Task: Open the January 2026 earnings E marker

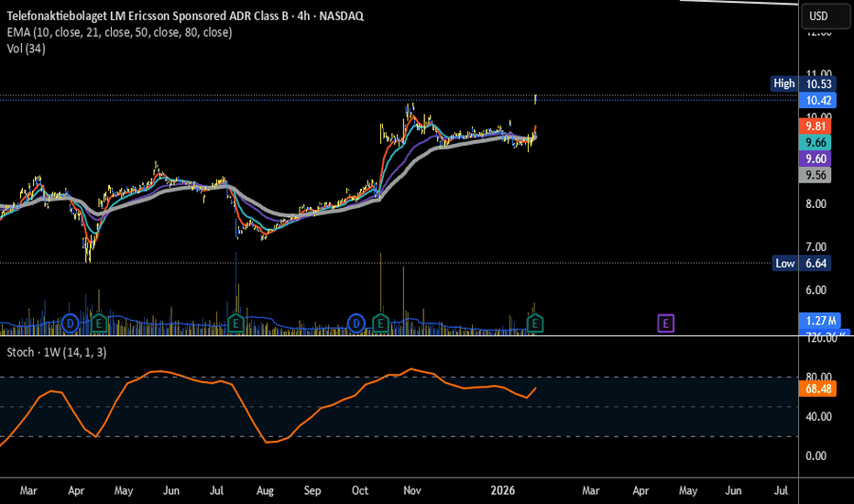Action: pos(535,323)
